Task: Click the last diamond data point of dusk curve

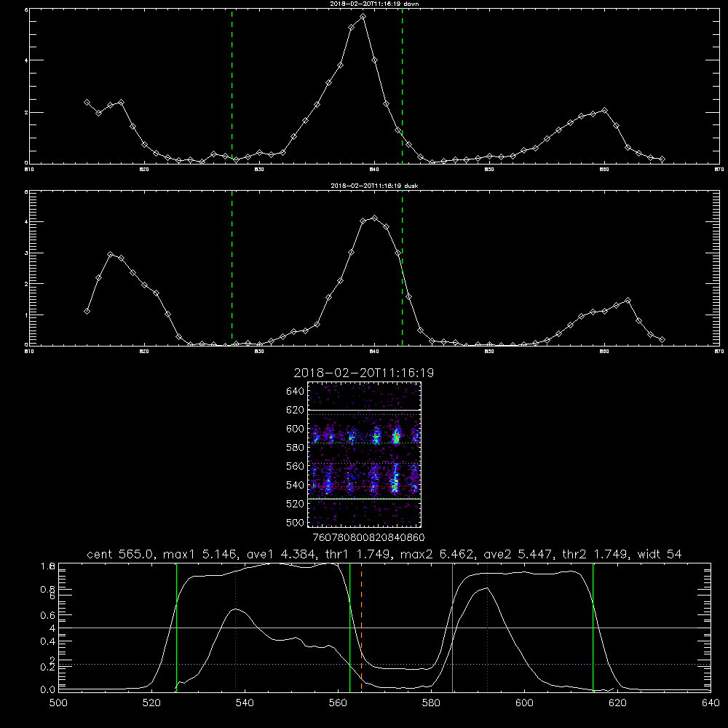Action: pos(662,340)
